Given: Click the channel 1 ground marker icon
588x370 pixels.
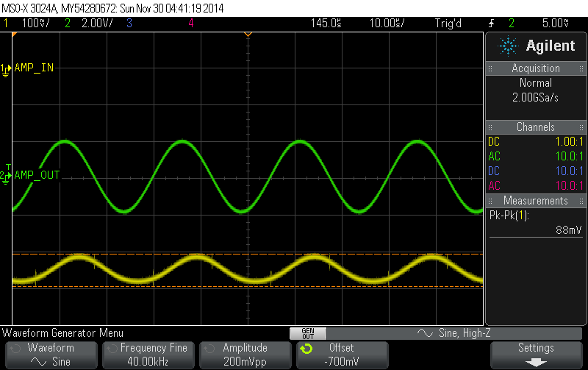Looking at the screenshot, I should (6, 70).
